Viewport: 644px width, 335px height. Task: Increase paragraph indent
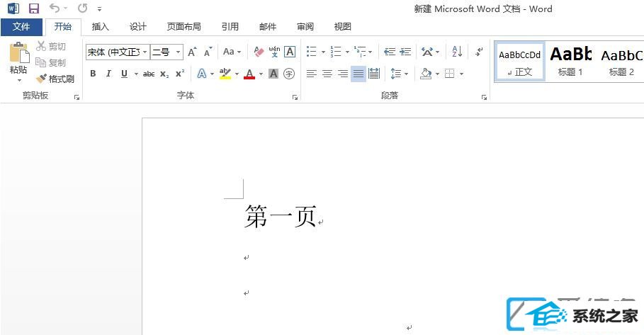405,52
